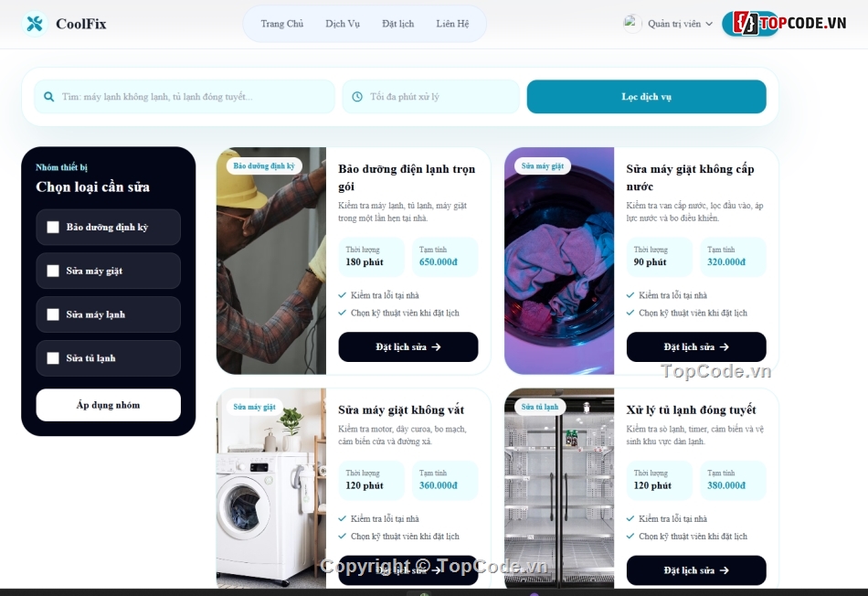Open the Quản trị viên dropdown
The image size is (868, 596).
(681, 24)
